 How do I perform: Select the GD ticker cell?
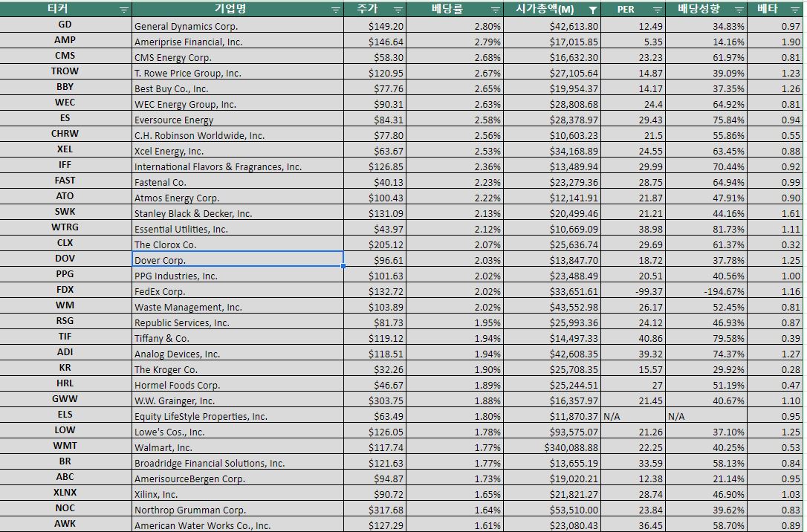(65, 25)
